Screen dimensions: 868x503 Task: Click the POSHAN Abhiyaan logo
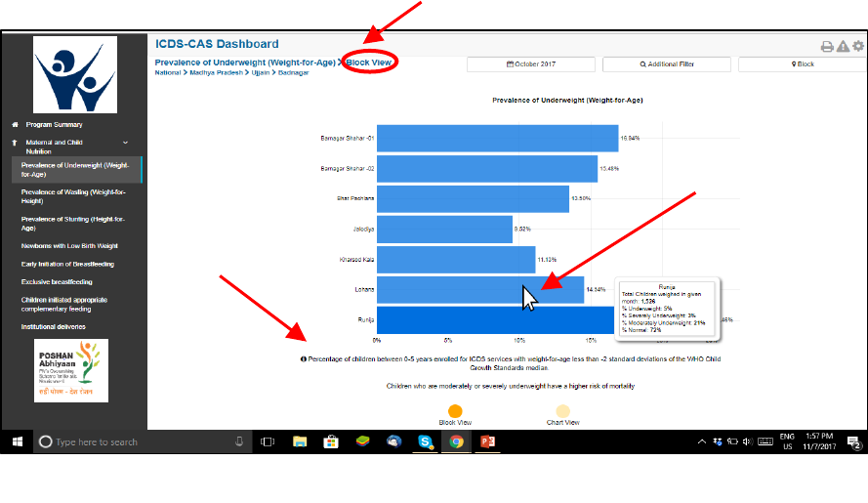[71, 370]
